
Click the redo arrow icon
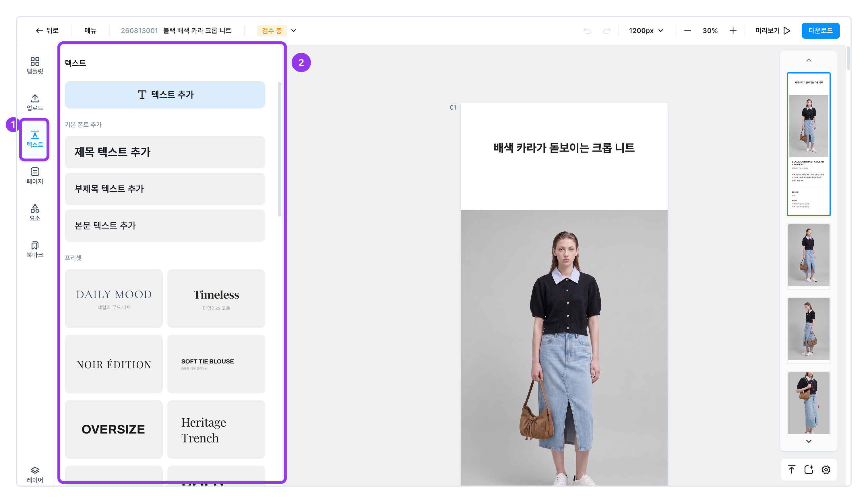point(607,31)
